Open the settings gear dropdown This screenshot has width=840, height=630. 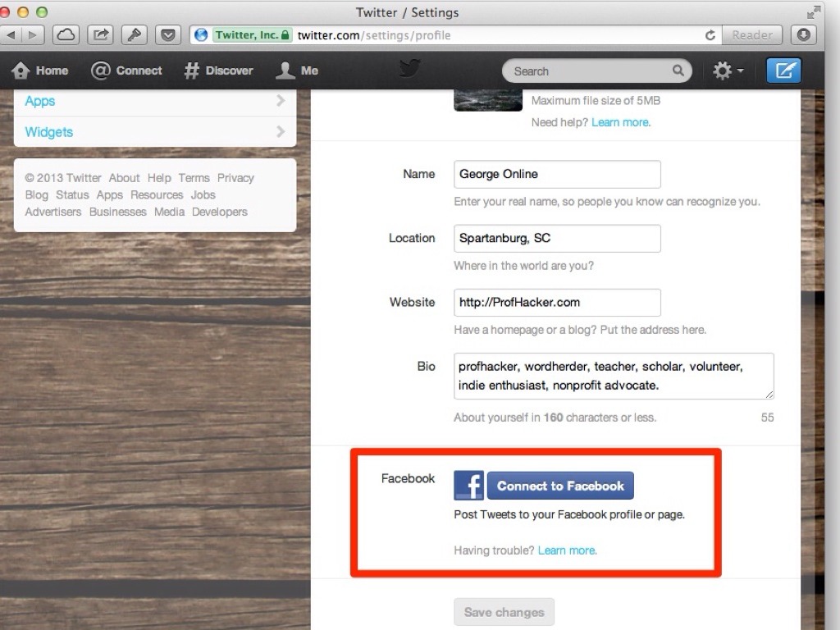[727, 71]
